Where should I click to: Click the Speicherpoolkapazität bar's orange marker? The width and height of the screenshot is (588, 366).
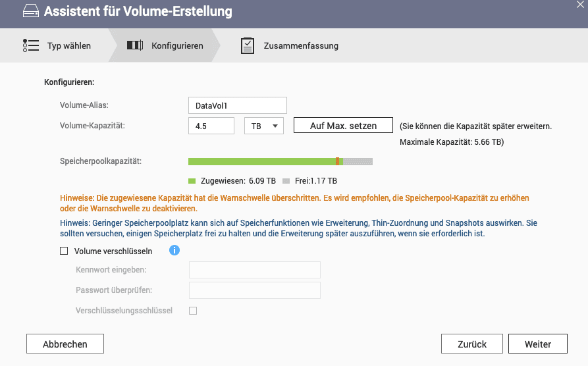tap(338, 161)
